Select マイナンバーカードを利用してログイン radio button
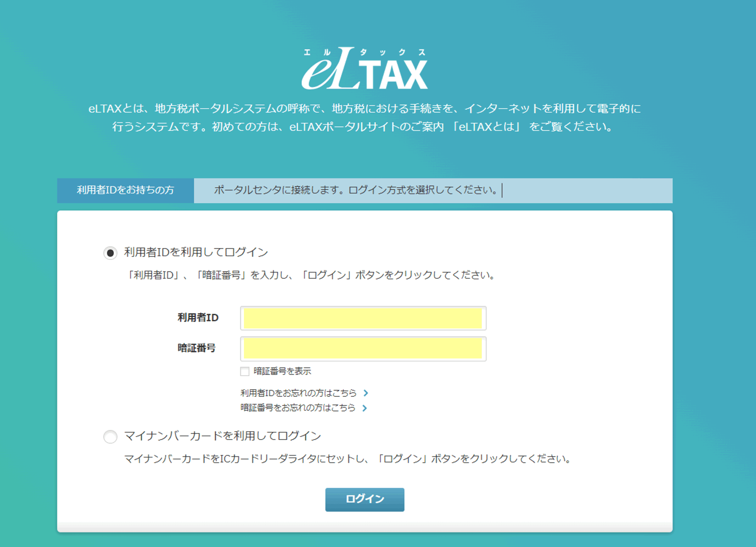The image size is (756, 547). tap(110, 437)
